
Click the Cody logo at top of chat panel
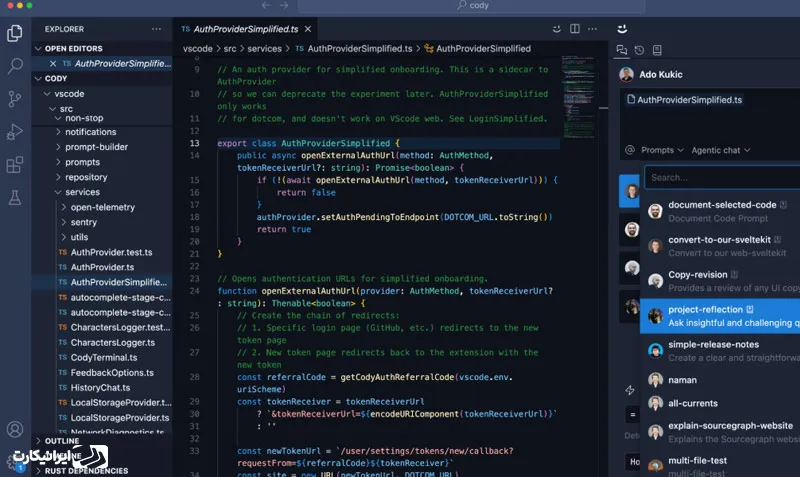[x=622, y=29]
